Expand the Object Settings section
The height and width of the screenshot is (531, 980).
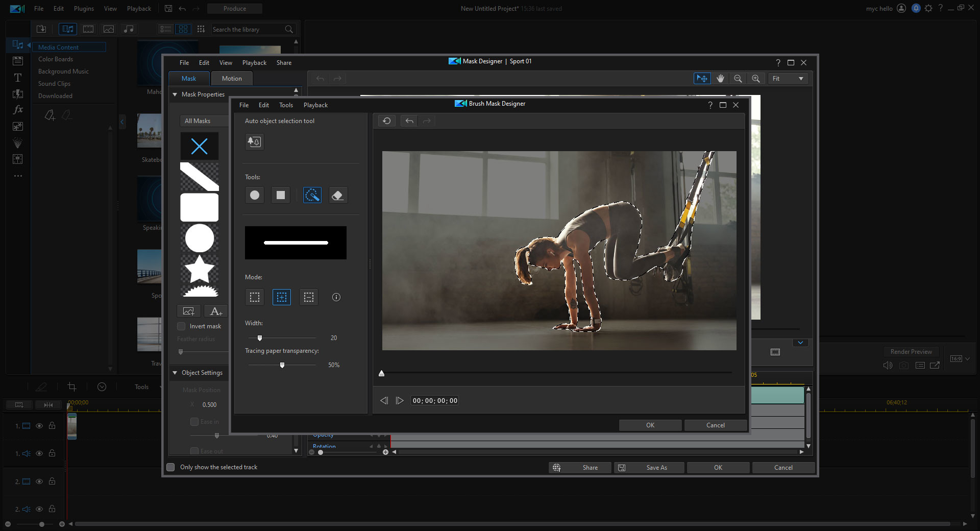175,373
